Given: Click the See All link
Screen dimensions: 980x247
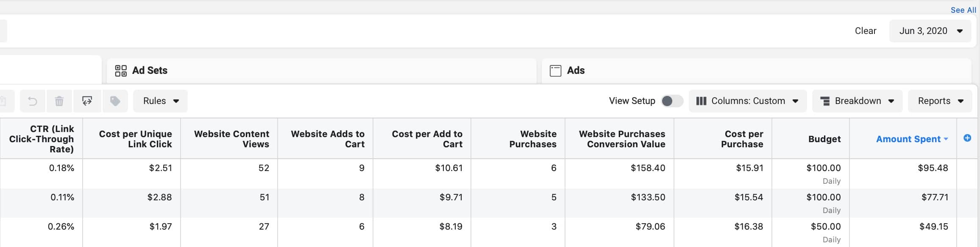Looking at the screenshot, I should (963, 10).
